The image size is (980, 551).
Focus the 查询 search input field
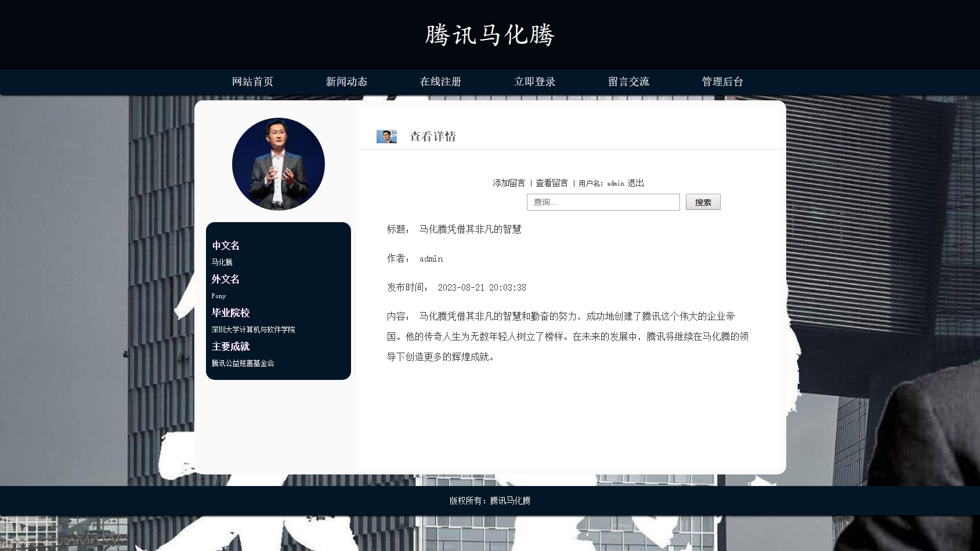603,202
